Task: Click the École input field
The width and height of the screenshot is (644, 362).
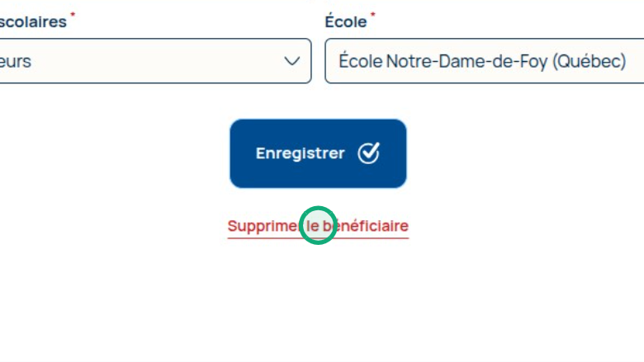Action: [x=484, y=61]
